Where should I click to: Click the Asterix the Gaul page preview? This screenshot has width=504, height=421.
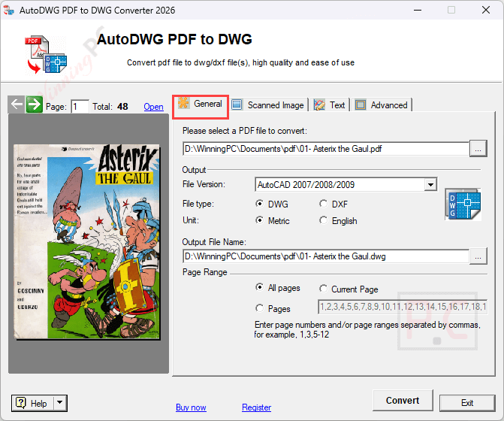point(87,241)
